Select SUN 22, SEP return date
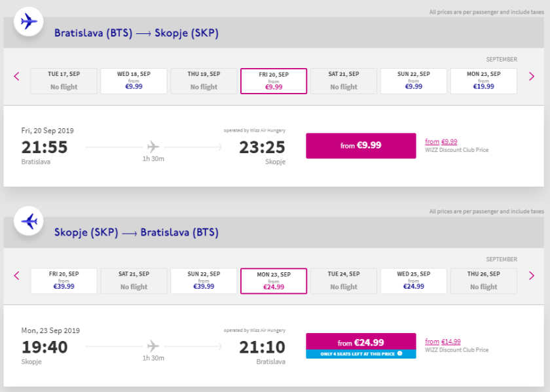Image resolution: width=550 pixels, height=392 pixels. (x=204, y=281)
